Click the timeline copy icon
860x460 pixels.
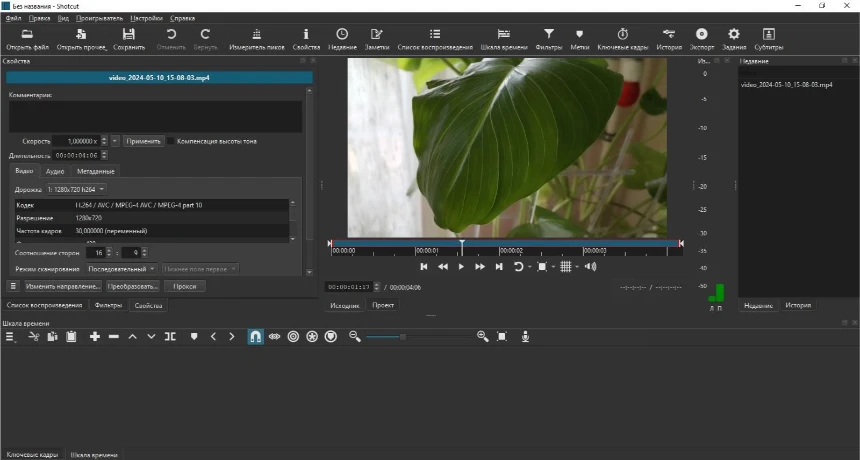coord(52,337)
